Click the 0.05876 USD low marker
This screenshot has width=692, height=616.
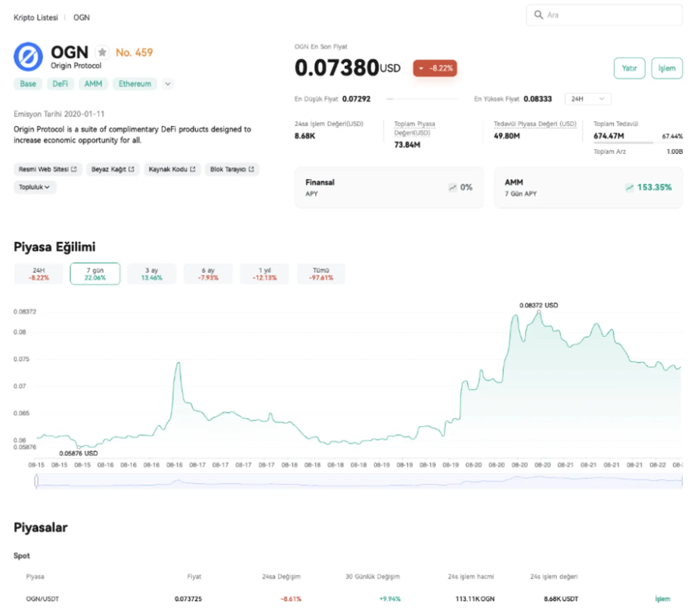(x=79, y=447)
